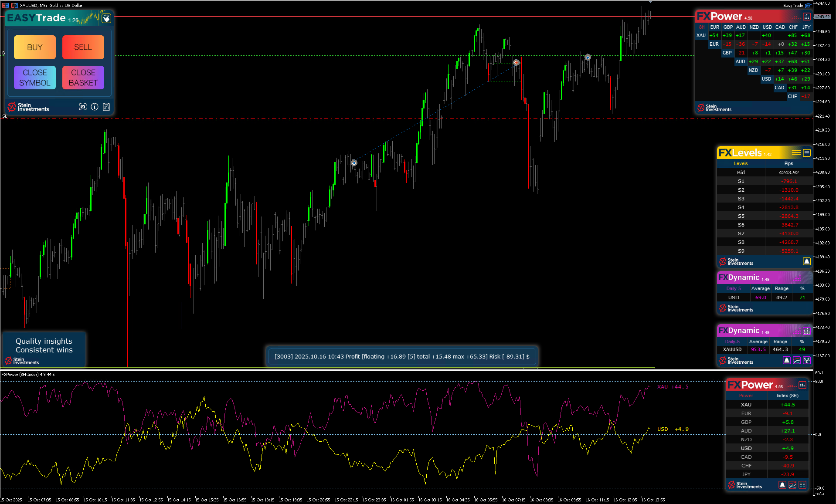Viewport: 836px width, 504px height.
Task: Open EASYTrade statistics clipboard icon
Action: click(106, 107)
